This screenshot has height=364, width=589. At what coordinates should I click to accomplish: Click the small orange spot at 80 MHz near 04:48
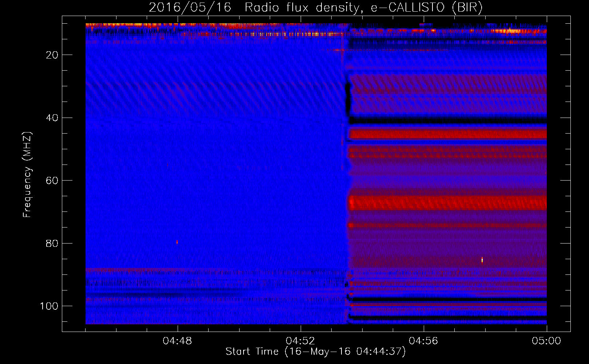(x=177, y=242)
